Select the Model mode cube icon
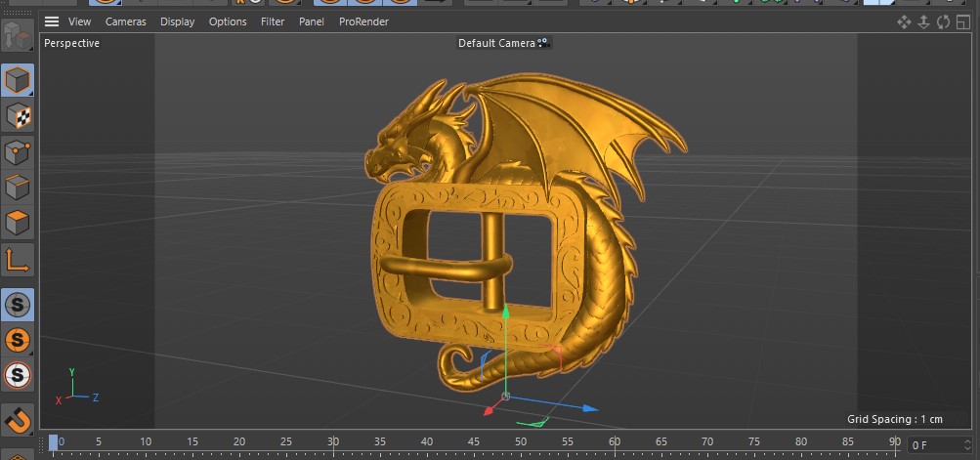The width and height of the screenshot is (980, 460). pyautogui.click(x=18, y=80)
